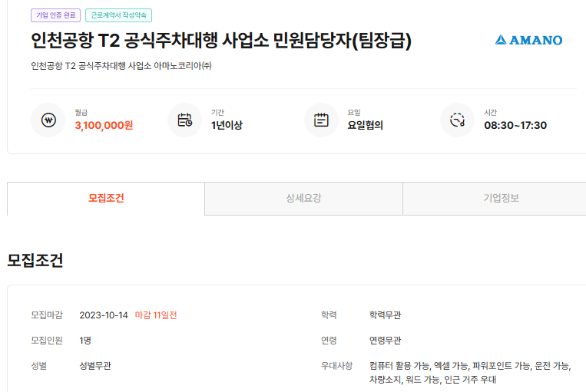This screenshot has width=586, height=392.
Task: Click the 성별 label
Action: coord(39,366)
